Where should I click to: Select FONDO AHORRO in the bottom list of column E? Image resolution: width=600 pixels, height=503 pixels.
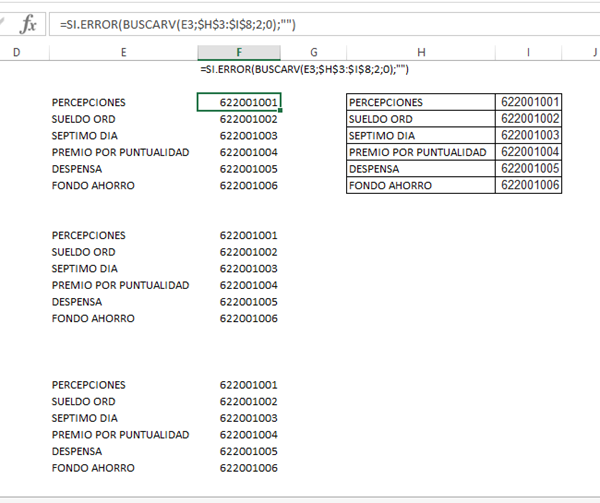click(93, 468)
